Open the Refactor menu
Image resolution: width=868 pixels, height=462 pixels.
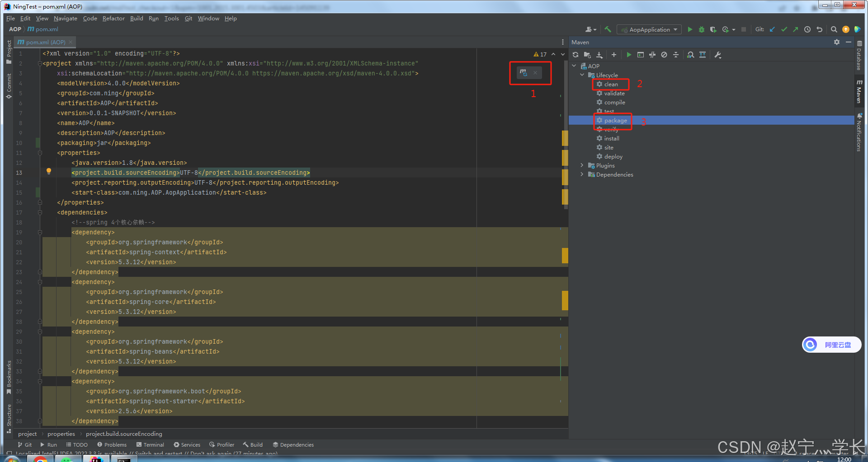pyautogui.click(x=113, y=19)
